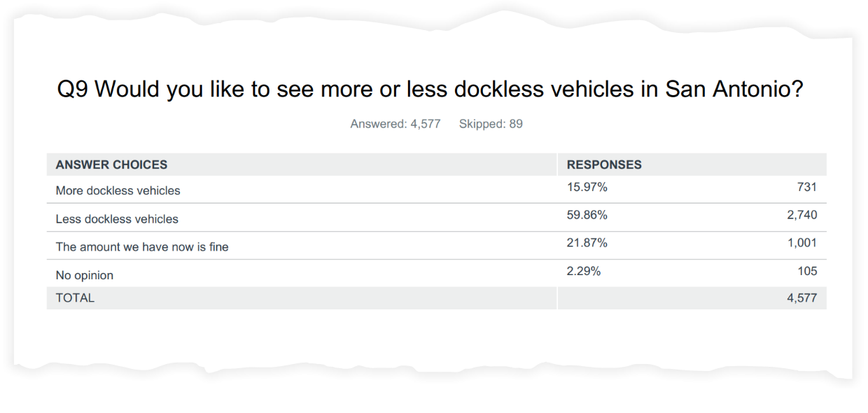Click the "Answered: 4,577" text
Viewport: 868px width, 413px height.
[395, 124]
